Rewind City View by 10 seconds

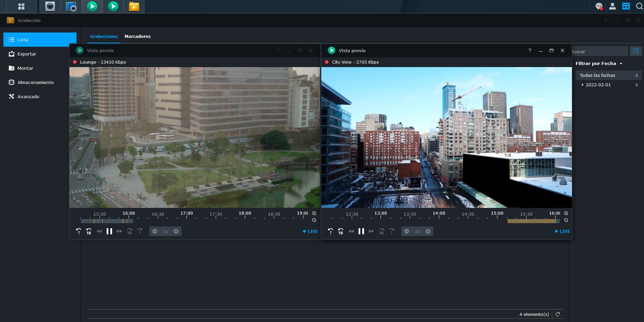(341, 231)
